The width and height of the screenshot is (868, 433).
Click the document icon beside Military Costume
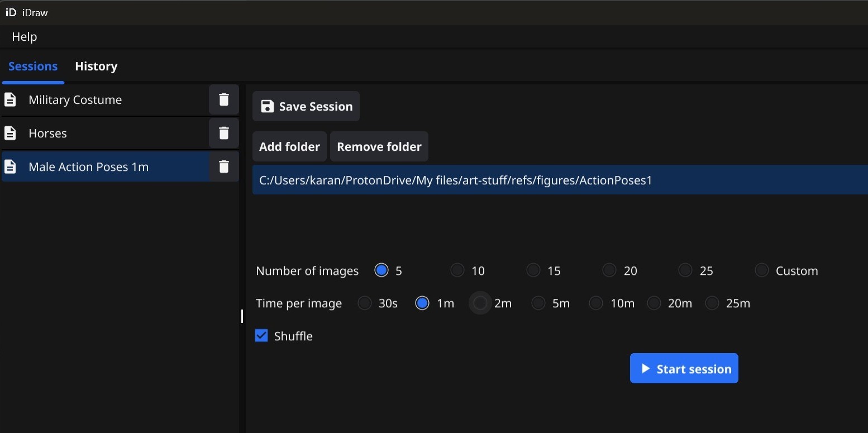11,99
